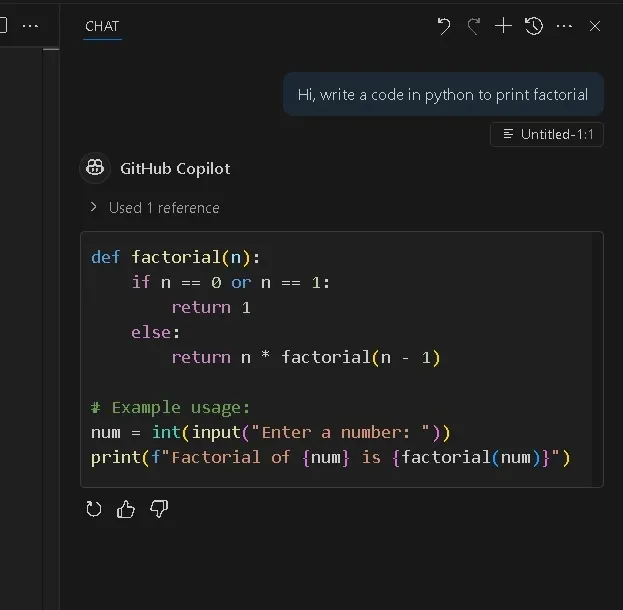The height and width of the screenshot is (610, 623).
Task: Click GitHub Copilot name label
Action: click(x=175, y=168)
